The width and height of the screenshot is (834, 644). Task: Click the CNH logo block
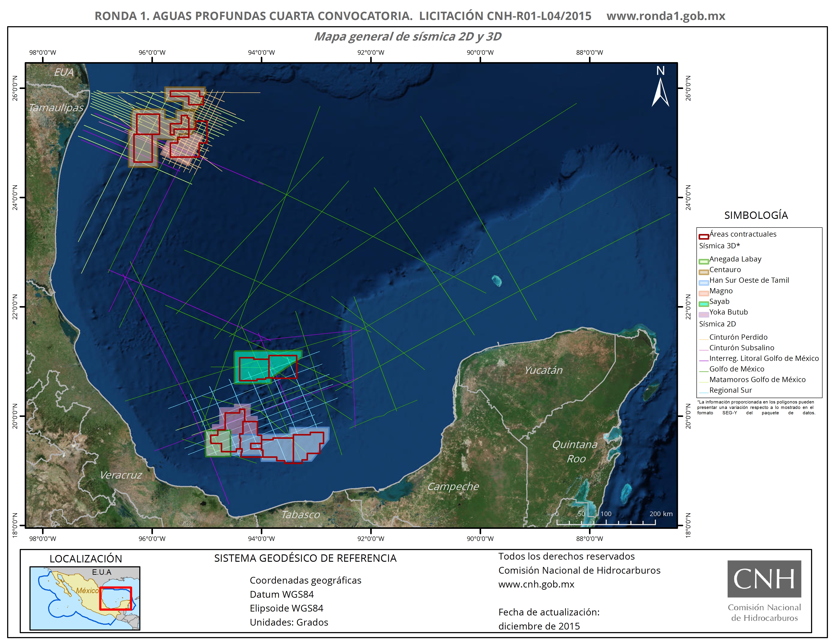pos(764,579)
